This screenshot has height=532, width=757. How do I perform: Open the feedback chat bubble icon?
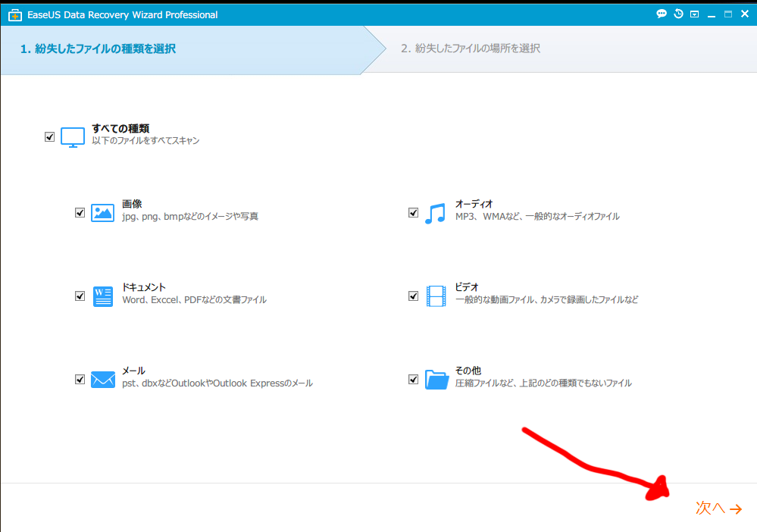pos(662,14)
